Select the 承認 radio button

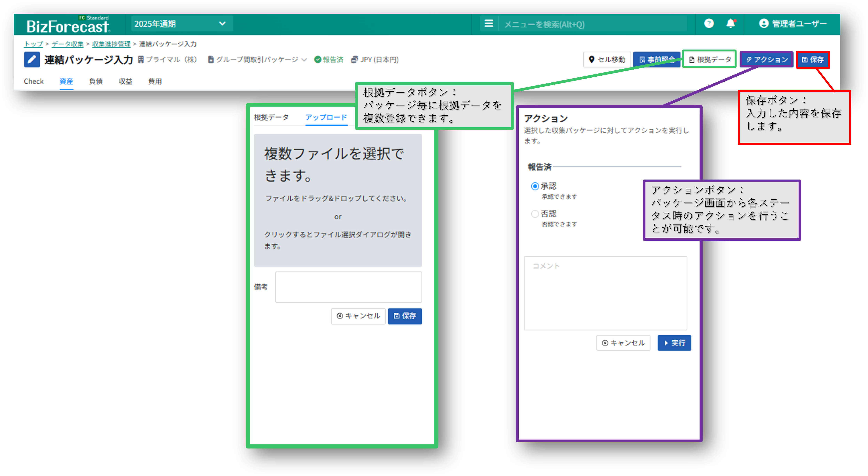535,186
